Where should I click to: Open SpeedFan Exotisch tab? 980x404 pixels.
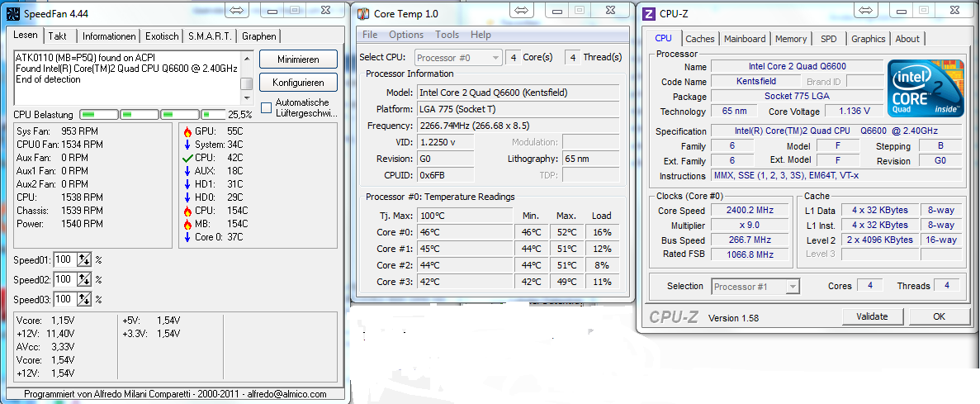(162, 36)
